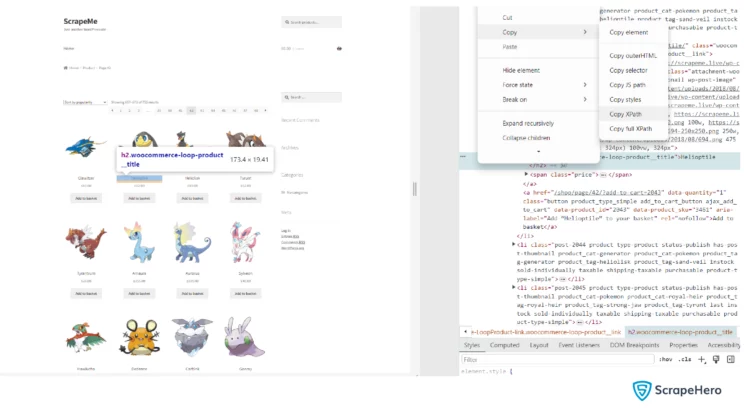The image size is (744, 413).
Task: Add Sylveon to basket
Action: (245, 294)
